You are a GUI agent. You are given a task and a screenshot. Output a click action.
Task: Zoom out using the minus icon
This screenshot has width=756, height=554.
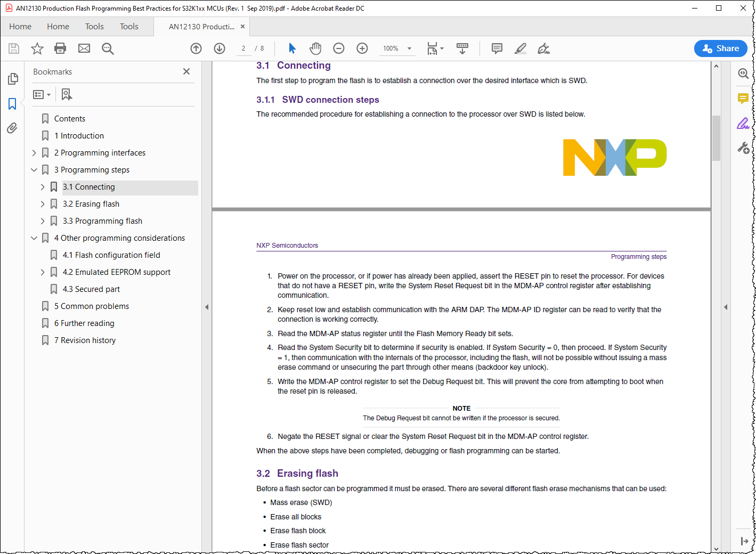click(338, 48)
